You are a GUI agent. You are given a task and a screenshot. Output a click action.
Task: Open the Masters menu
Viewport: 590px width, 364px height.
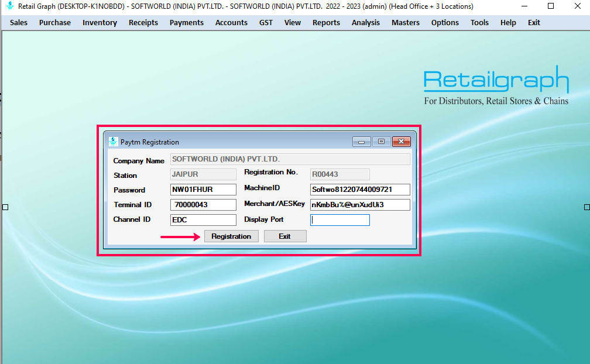[406, 23]
